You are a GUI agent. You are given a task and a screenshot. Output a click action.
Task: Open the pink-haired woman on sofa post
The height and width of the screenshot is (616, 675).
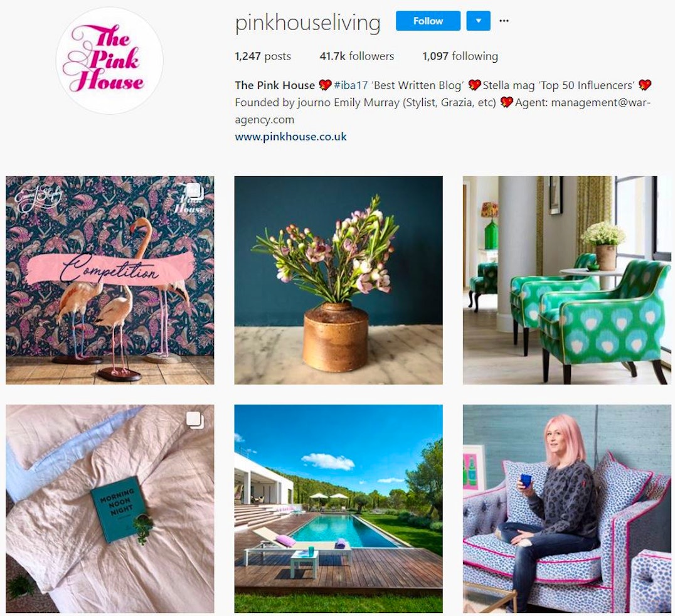[567, 508]
